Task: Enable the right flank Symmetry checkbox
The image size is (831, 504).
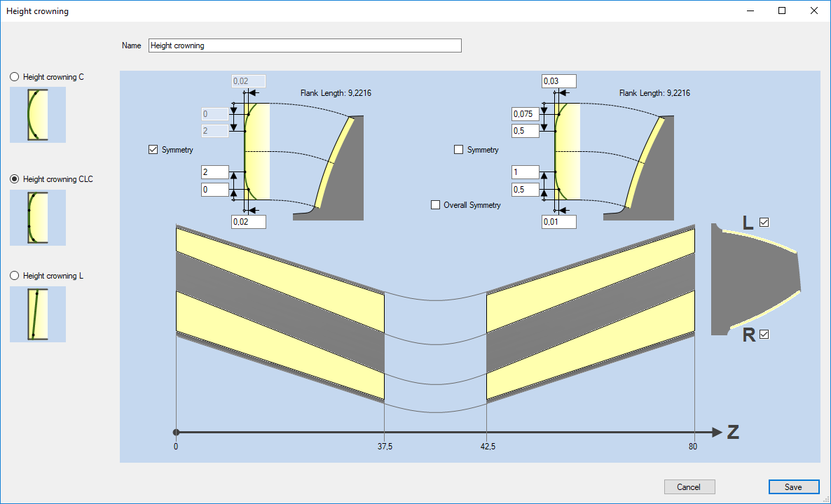Action: pos(458,150)
